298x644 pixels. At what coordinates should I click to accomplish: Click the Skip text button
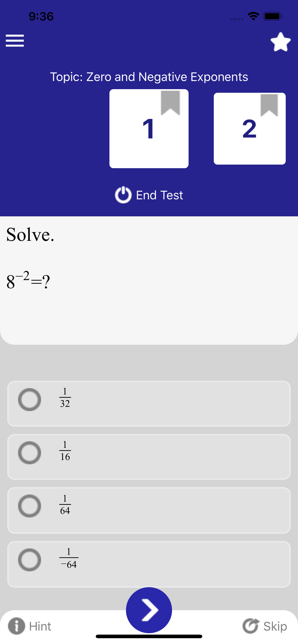point(275,626)
